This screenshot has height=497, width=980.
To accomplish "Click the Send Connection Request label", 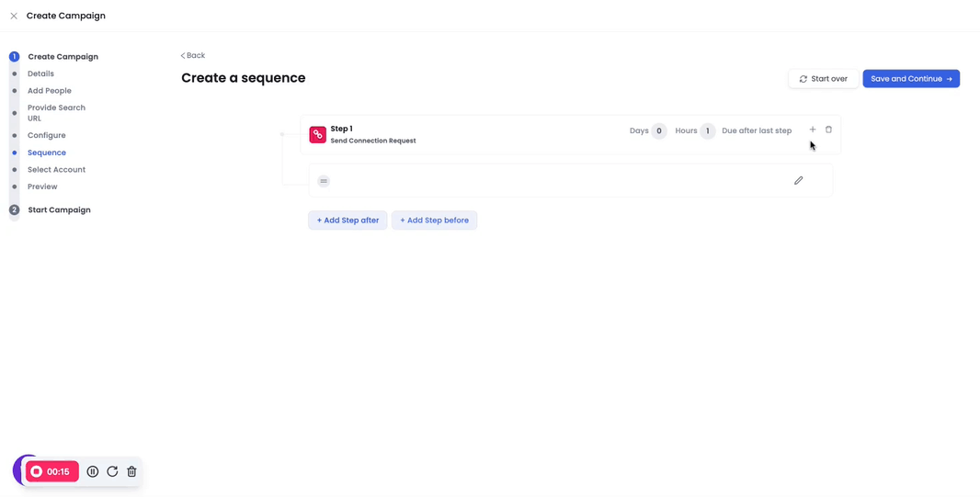I will click(373, 141).
